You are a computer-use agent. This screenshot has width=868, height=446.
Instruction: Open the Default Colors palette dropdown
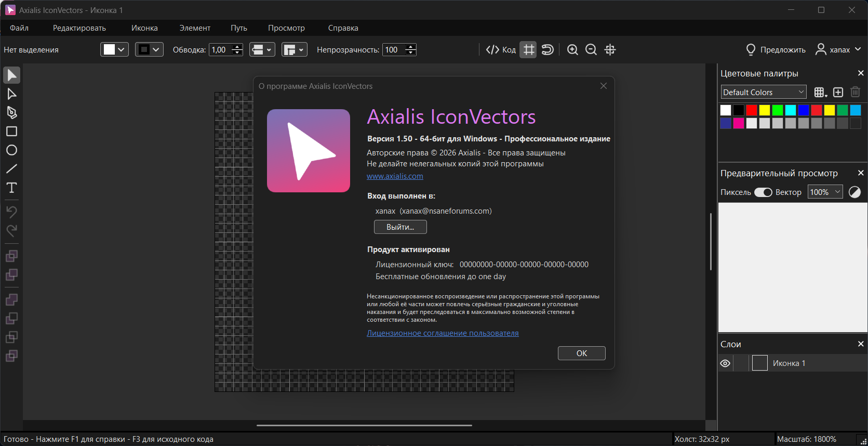[763, 93]
